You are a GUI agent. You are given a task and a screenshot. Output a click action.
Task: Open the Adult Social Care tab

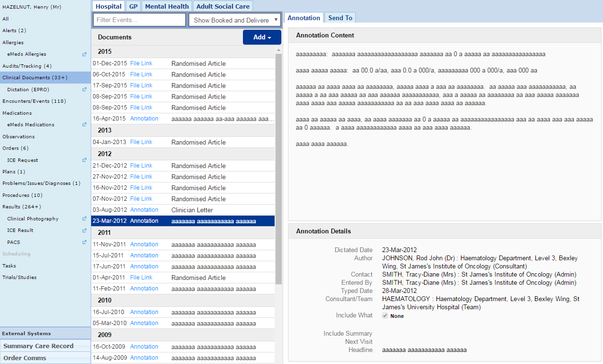223,6
